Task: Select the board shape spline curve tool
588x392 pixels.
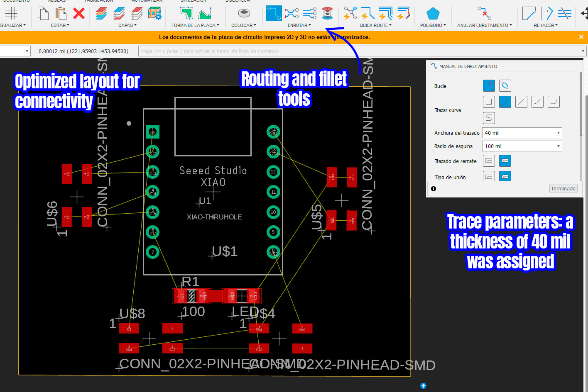Action: tap(205, 13)
